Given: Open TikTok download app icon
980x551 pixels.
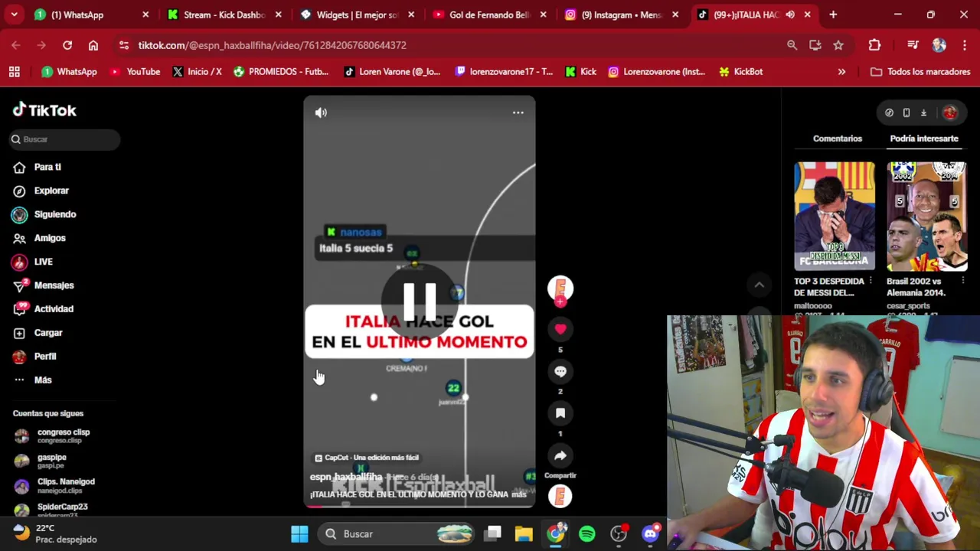Looking at the screenshot, I should coord(924,112).
